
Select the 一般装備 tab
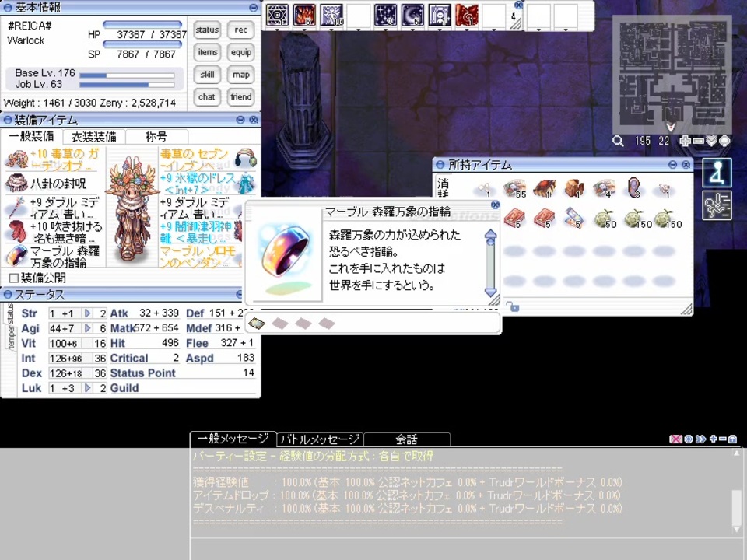tap(31, 137)
